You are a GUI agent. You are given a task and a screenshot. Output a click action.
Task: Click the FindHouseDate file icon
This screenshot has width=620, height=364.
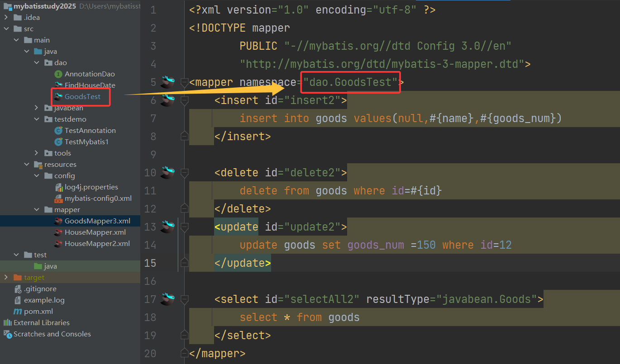pos(58,85)
